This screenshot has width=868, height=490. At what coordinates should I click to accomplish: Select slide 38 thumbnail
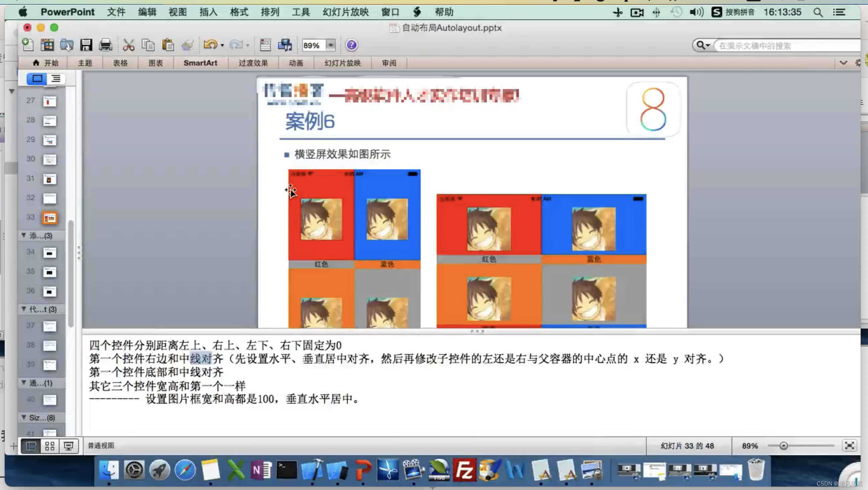tap(49, 345)
